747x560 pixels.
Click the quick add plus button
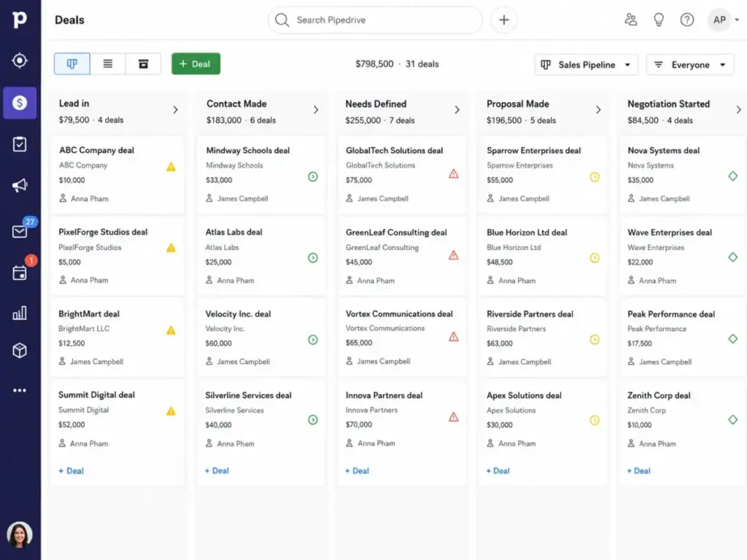tap(503, 20)
